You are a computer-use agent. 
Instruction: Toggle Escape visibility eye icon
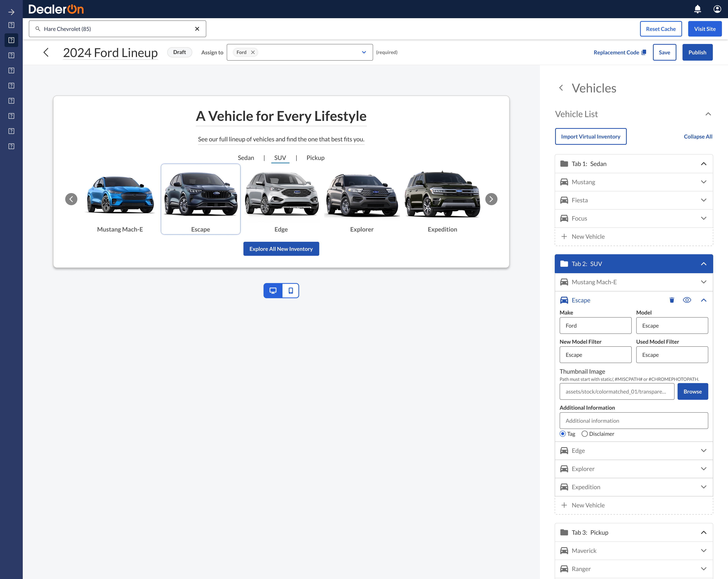(x=687, y=300)
